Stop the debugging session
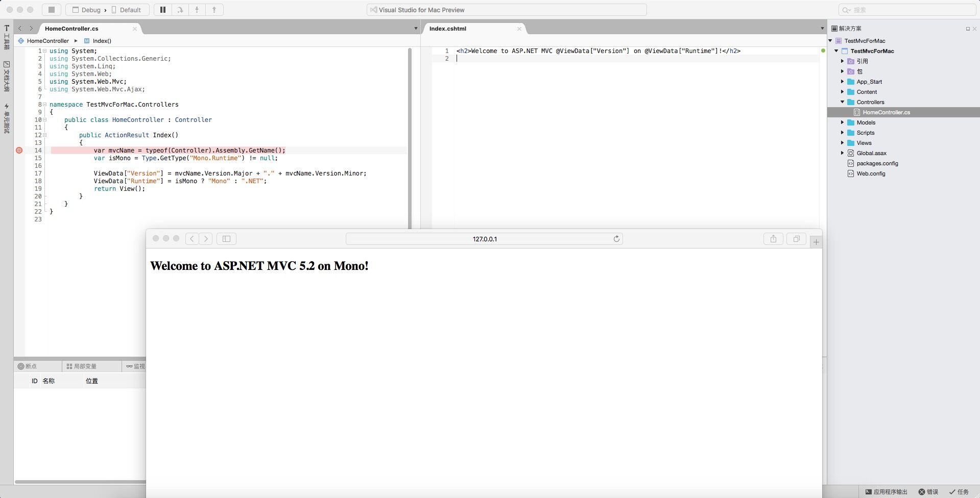The width and height of the screenshot is (980, 498). pos(51,10)
